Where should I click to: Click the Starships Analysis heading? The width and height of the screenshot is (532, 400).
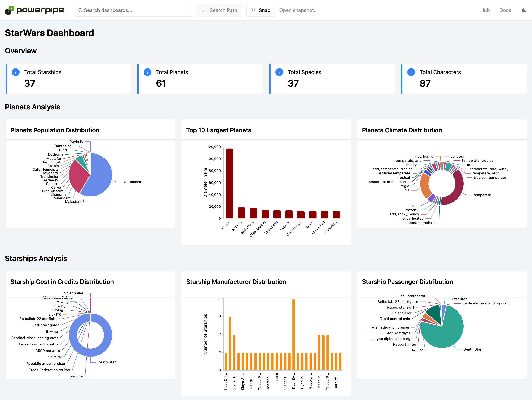click(36, 258)
